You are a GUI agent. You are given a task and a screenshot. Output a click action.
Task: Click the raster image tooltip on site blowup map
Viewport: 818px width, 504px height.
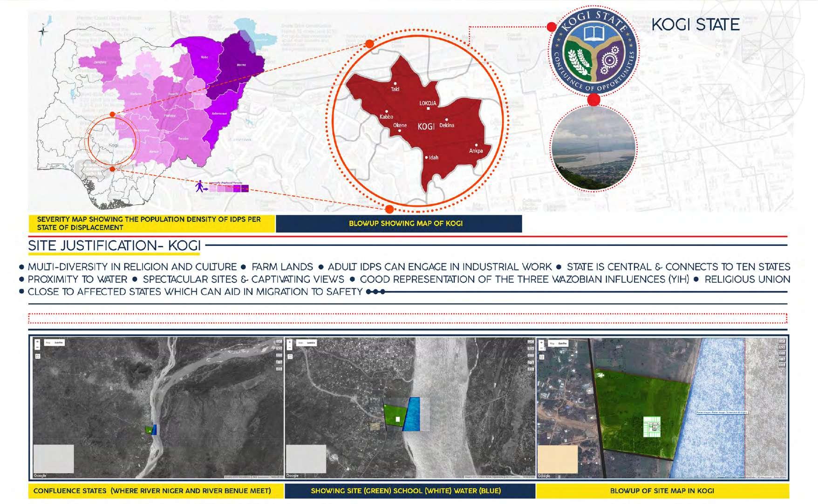722,412
